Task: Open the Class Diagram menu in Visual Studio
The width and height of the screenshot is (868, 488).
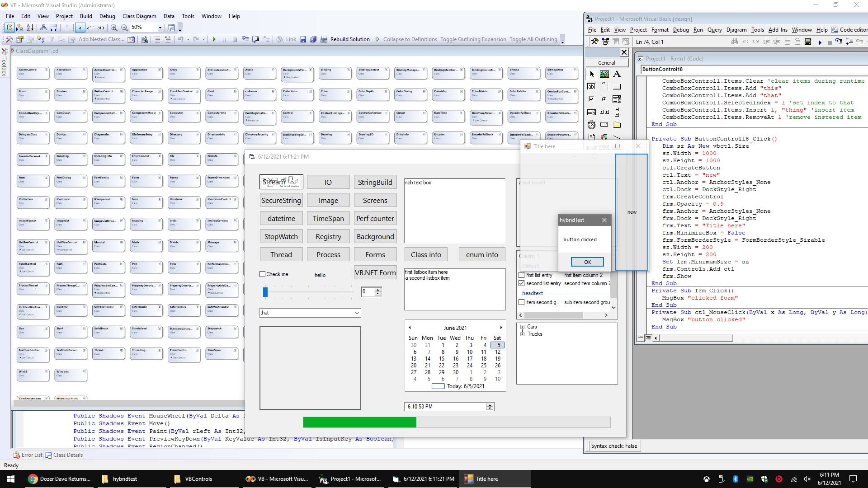Action: [x=139, y=16]
